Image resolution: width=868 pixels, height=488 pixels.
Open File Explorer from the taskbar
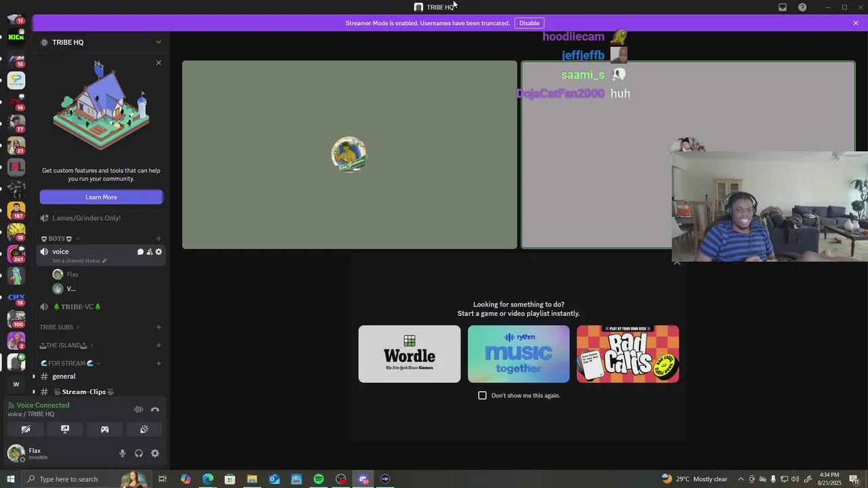click(x=252, y=479)
